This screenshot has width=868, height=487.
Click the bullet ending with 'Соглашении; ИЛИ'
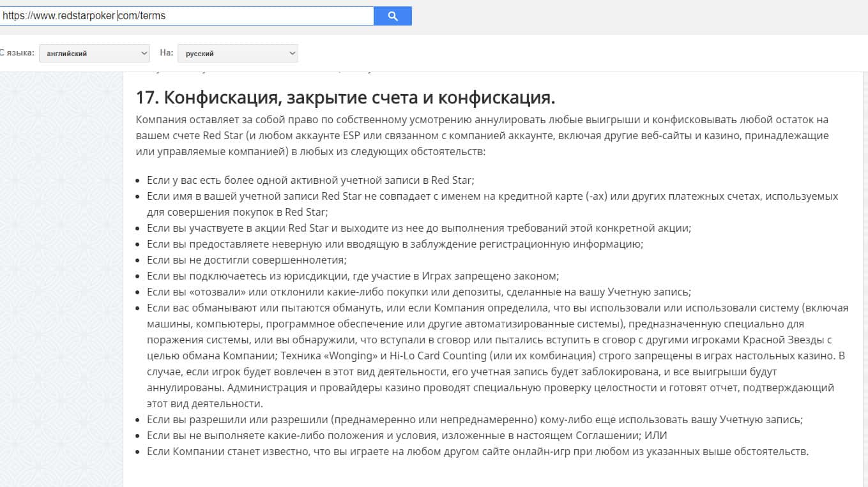(x=407, y=435)
